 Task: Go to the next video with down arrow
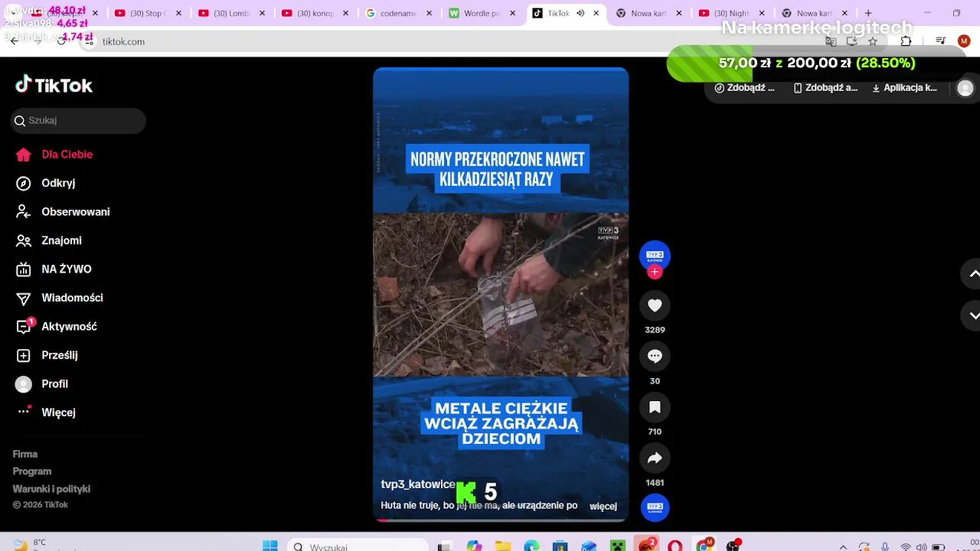point(974,315)
